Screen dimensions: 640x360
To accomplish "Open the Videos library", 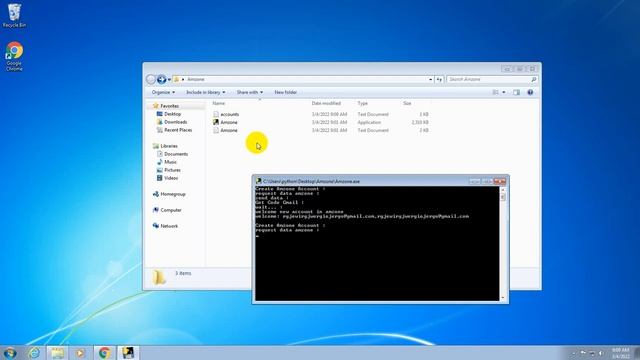I will (x=171, y=178).
